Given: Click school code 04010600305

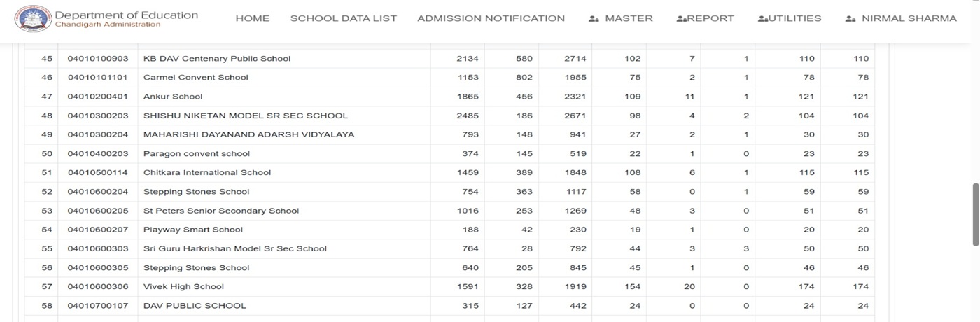Looking at the screenshot, I should (98, 267).
